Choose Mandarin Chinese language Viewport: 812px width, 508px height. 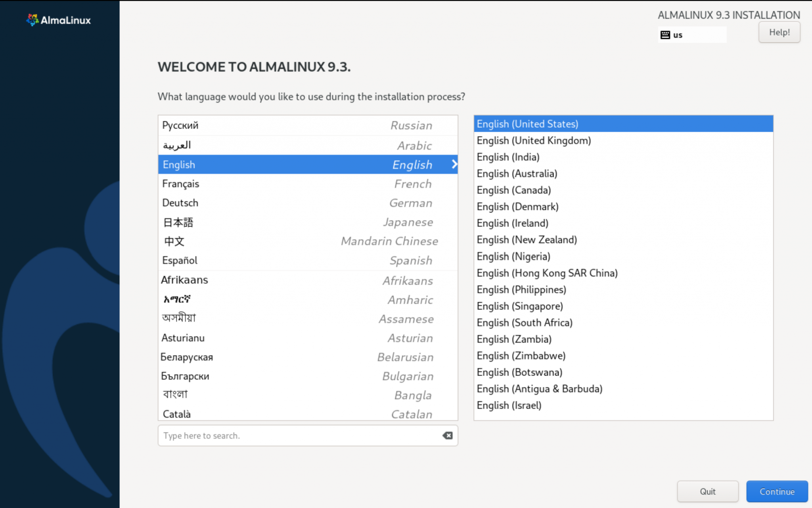[x=278, y=241]
